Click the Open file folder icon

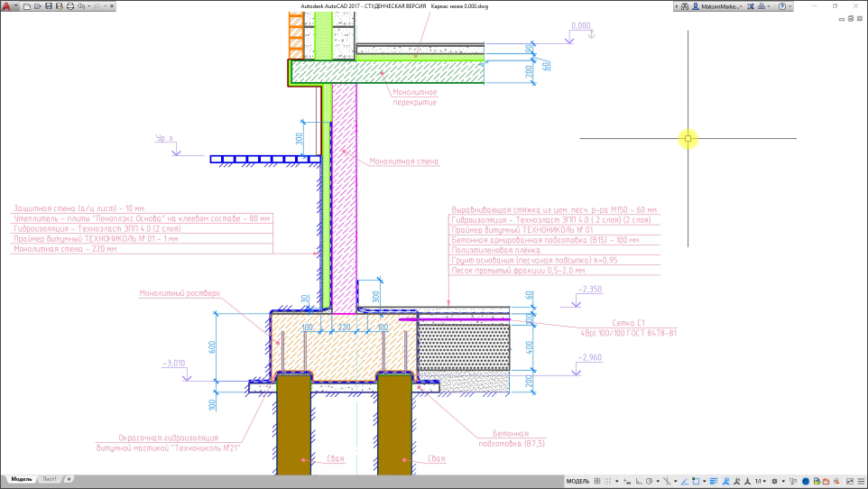(x=38, y=6)
